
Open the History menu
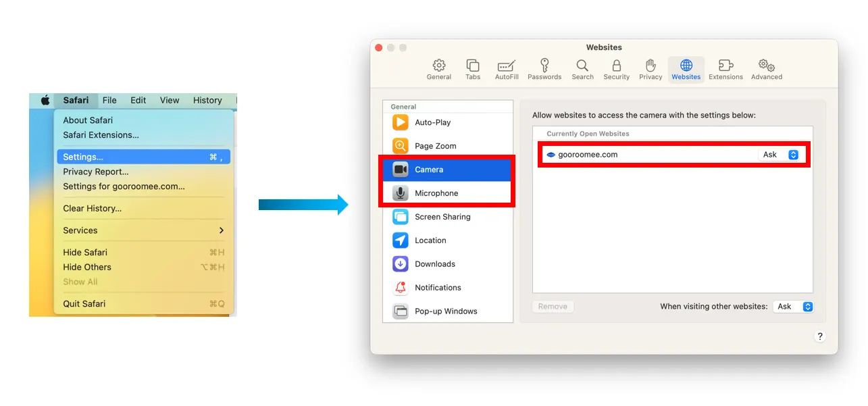point(207,100)
